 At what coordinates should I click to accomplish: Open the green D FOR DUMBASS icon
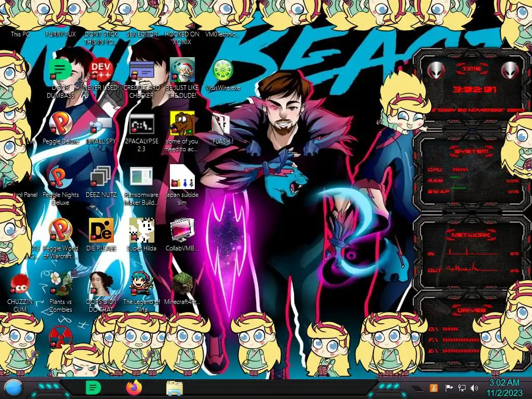[x=60, y=70]
